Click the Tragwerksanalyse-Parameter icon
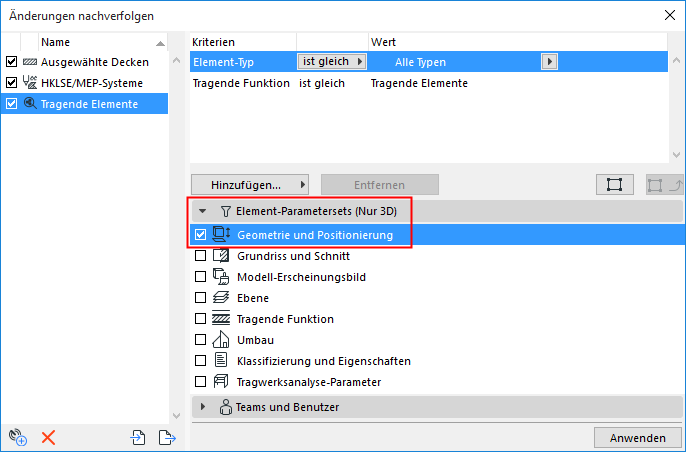Image resolution: width=686 pixels, height=452 pixels. [x=221, y=382]
